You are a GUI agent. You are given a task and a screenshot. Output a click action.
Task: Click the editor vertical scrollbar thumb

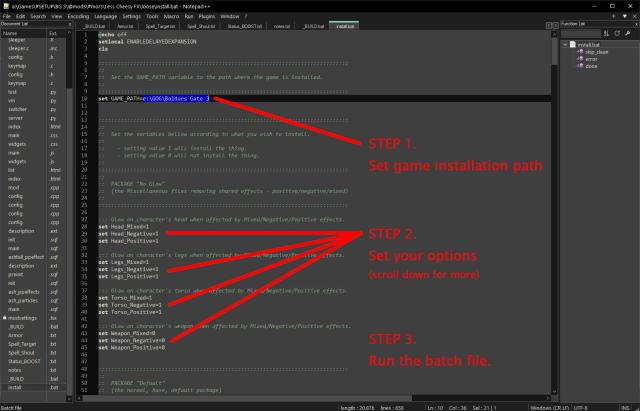click(x=554, y=51)
